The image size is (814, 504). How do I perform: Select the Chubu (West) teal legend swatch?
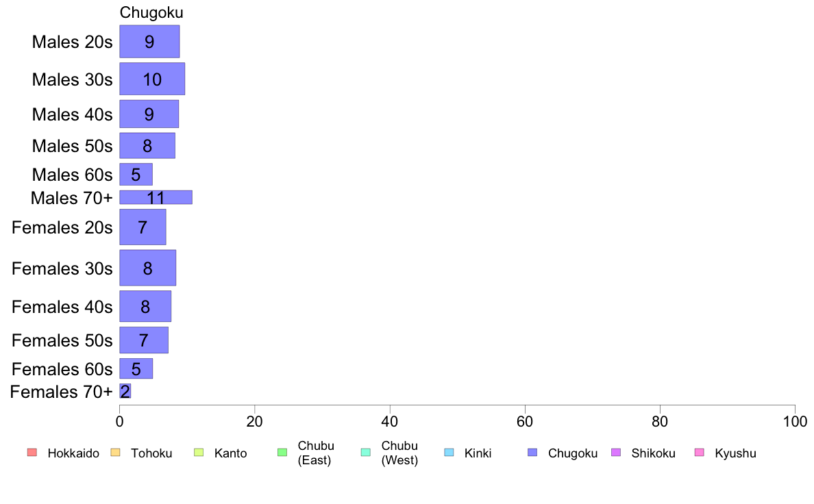click(x=366, y=453)
